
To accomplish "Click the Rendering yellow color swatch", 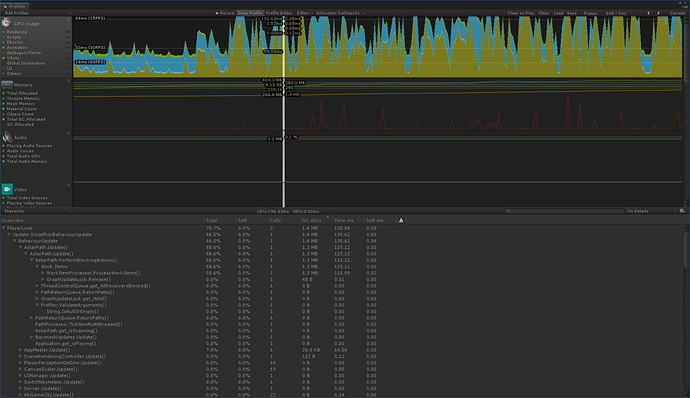I will (x=4, y=32).
